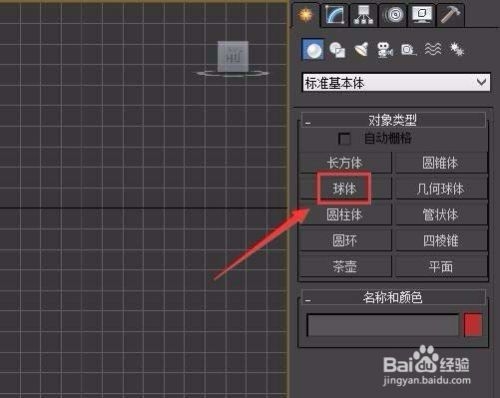Select the Lights category icon

(361, 50)
